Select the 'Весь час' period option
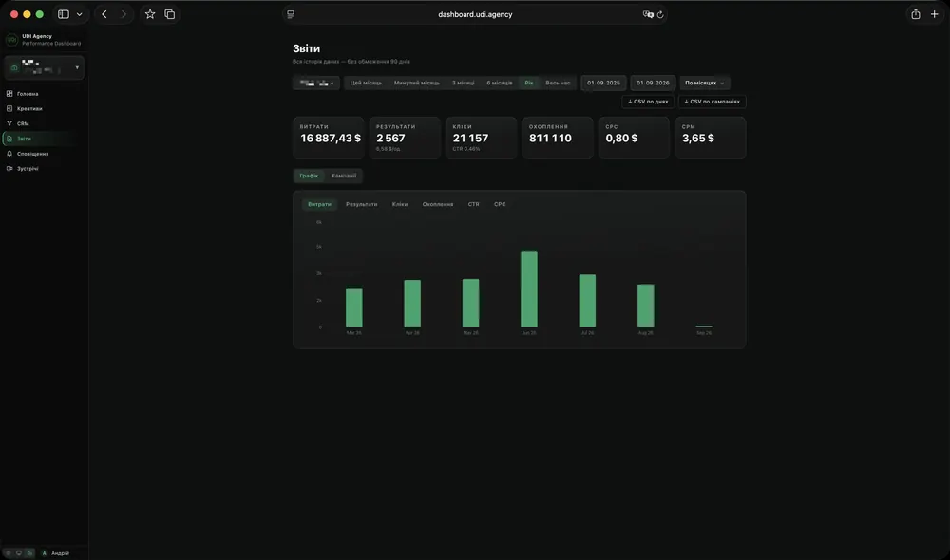 558,83
